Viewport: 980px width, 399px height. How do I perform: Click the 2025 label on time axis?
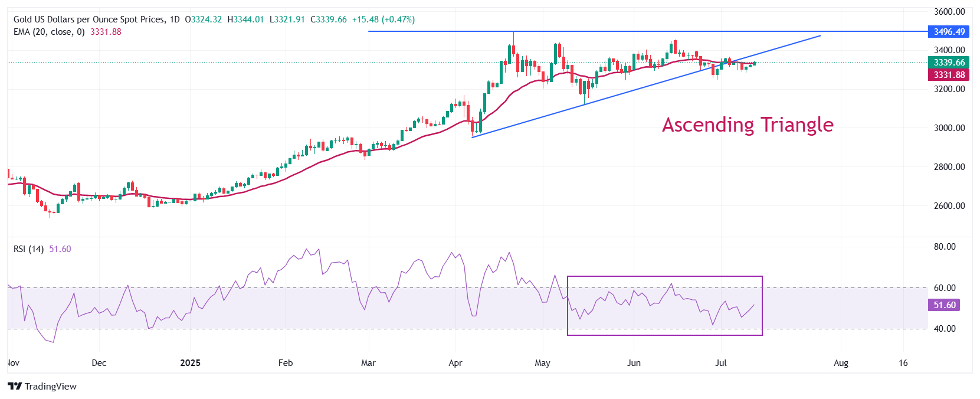tap(190, 363)
